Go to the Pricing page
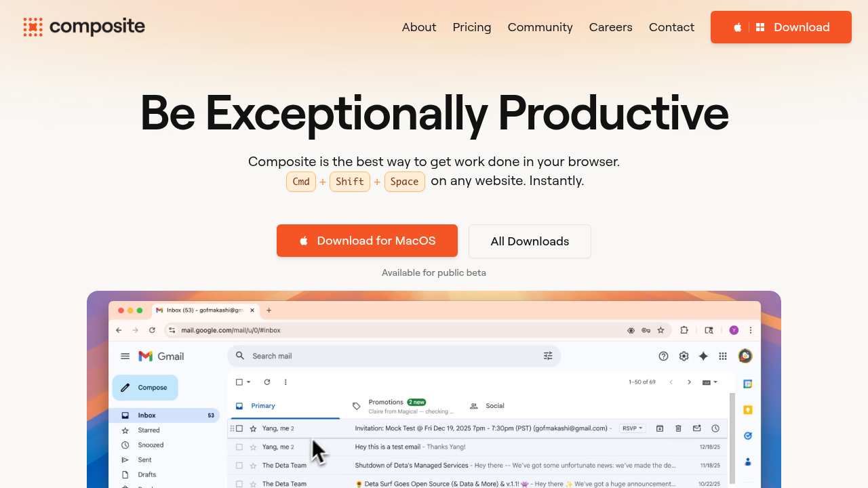Image resolution: width=868 pixels, height=488 pixels. tap(471, 27)
